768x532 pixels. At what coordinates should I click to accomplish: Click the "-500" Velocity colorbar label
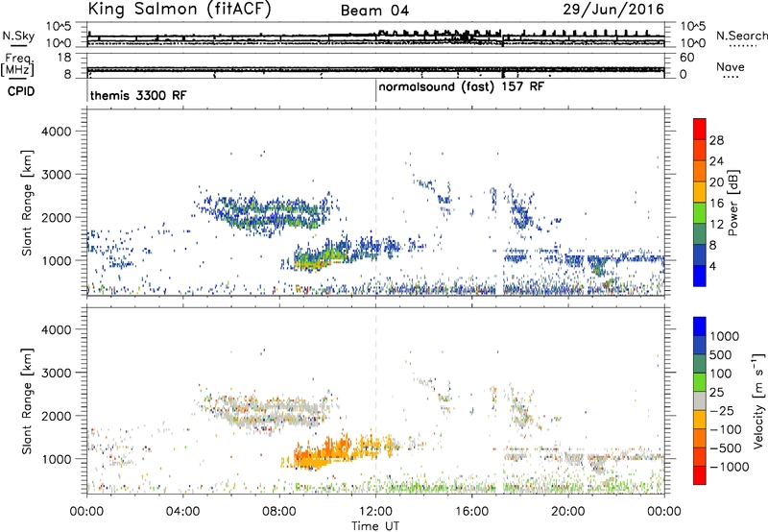tap(726, 447)
